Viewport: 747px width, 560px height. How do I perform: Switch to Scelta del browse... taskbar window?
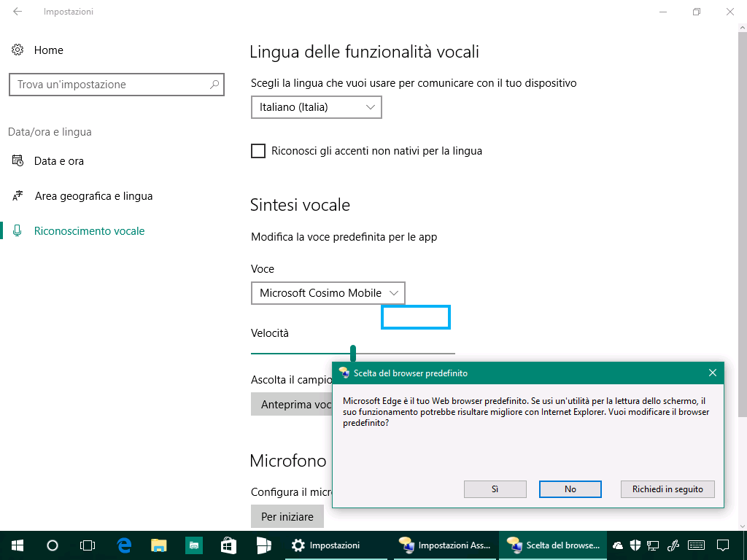tap(553, 545)
